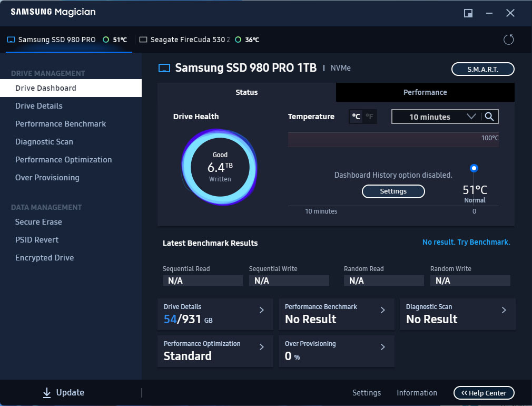
Task: Open Over Provisioning in the sidebar
Action: [71, 178]
